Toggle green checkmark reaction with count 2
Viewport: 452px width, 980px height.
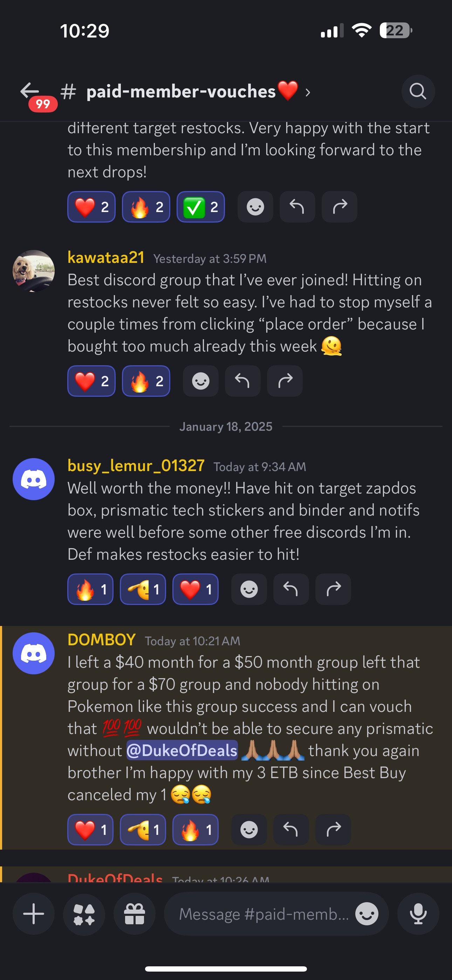[x=200, y=206]
